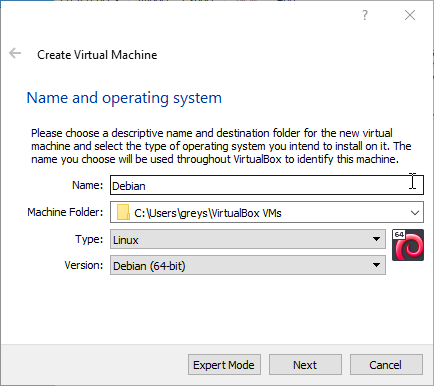The width and height of the screenshot is (434, 386).
Task: Click the yellow folder icon in Machine Folder
Action: [123, 212]
